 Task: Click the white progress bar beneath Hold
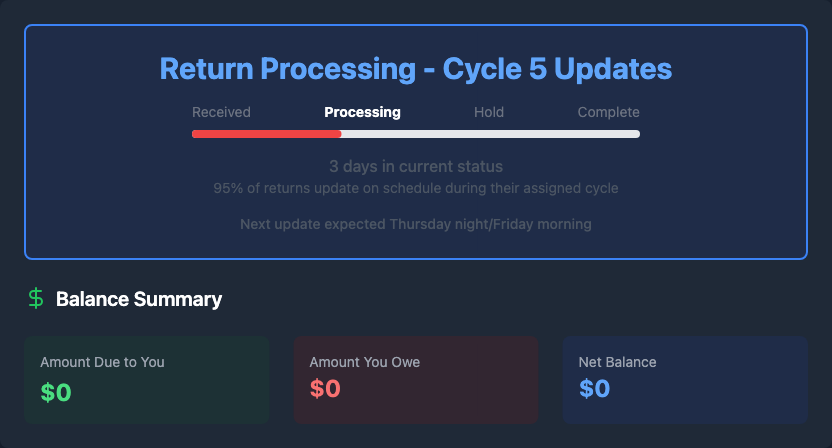coord(489,133)
